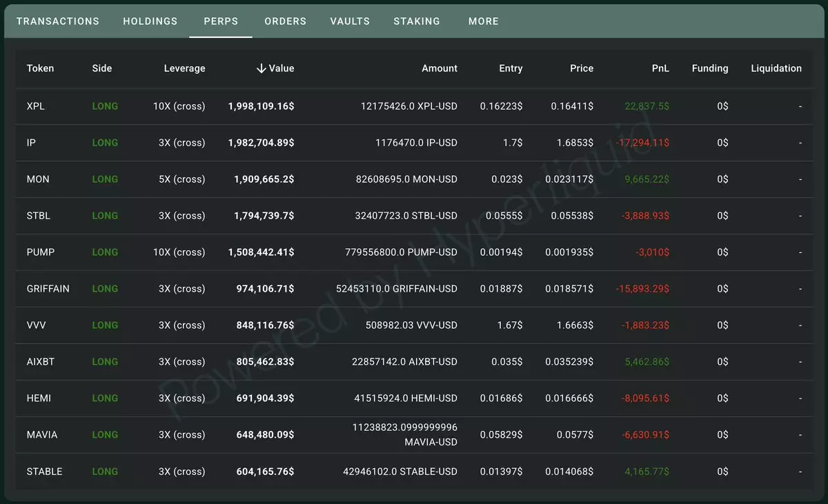Select the MAVIA token row
This screenshot has width=828, height=504.
coord(42,435)
